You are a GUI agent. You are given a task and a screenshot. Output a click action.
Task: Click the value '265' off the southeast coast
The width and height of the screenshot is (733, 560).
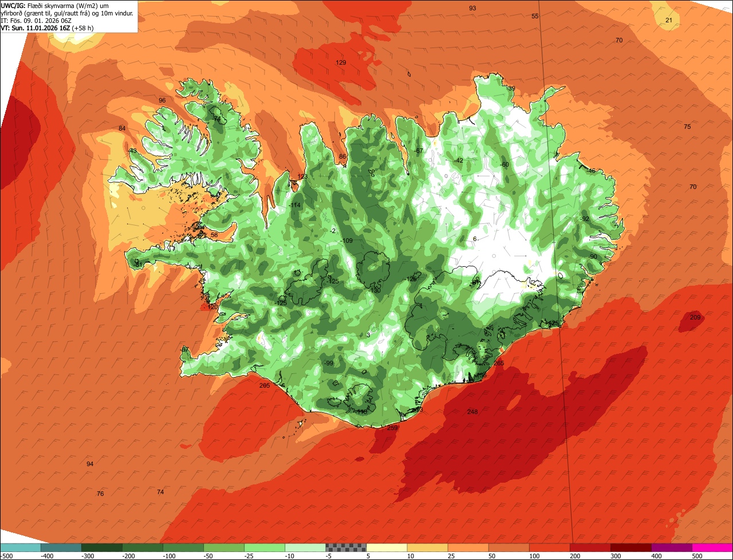click(499, 363)
